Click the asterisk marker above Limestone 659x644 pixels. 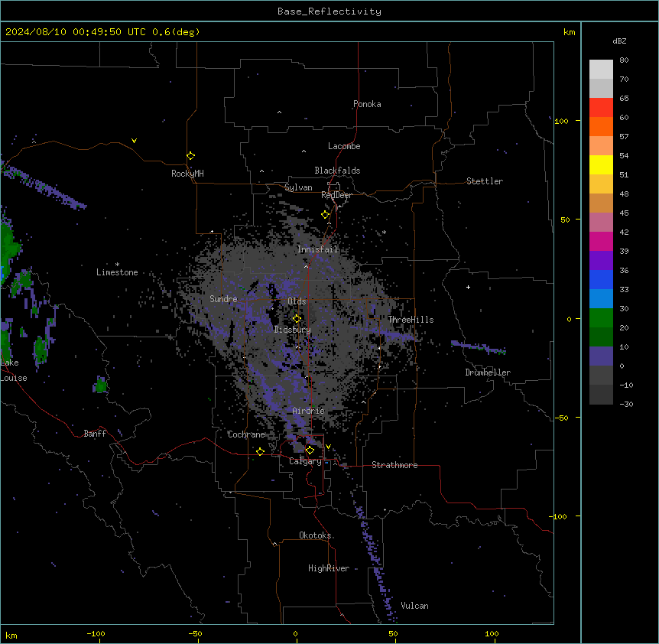pos(117,265)
